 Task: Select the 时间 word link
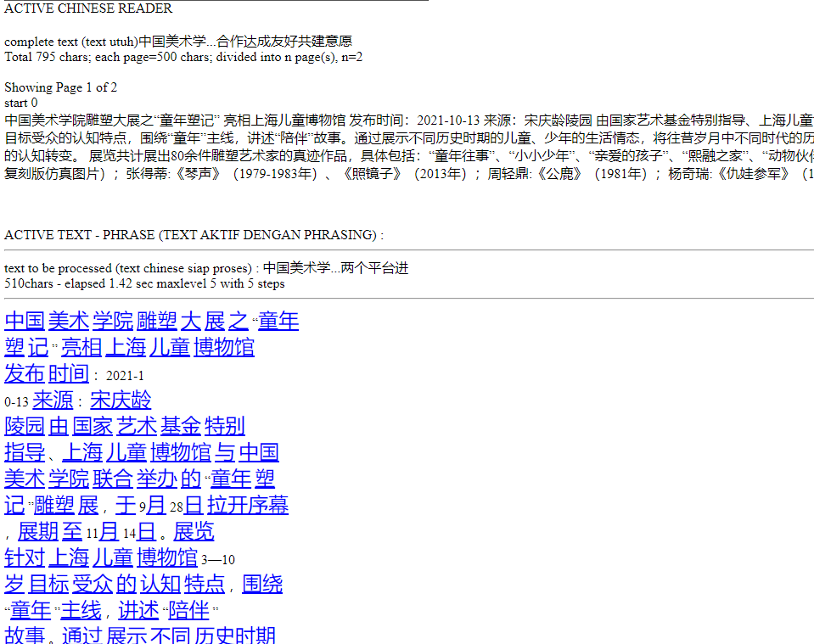69,373
